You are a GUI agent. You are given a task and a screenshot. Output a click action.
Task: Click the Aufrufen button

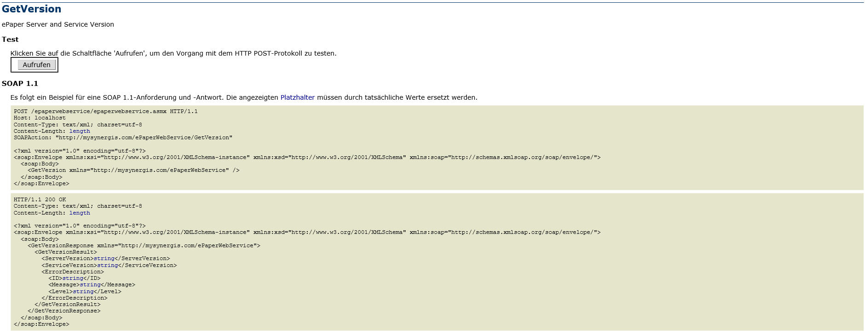point(36,65)
